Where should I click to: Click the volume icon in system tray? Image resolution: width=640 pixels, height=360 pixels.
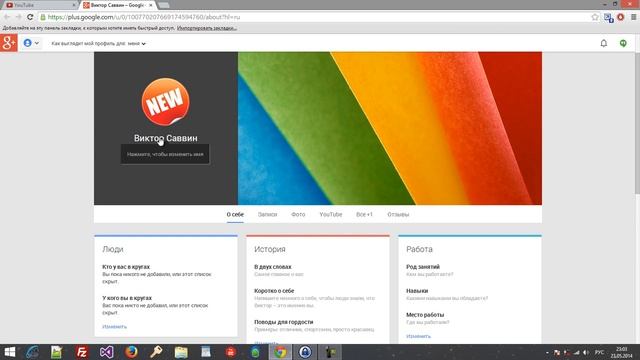(586, 352)
